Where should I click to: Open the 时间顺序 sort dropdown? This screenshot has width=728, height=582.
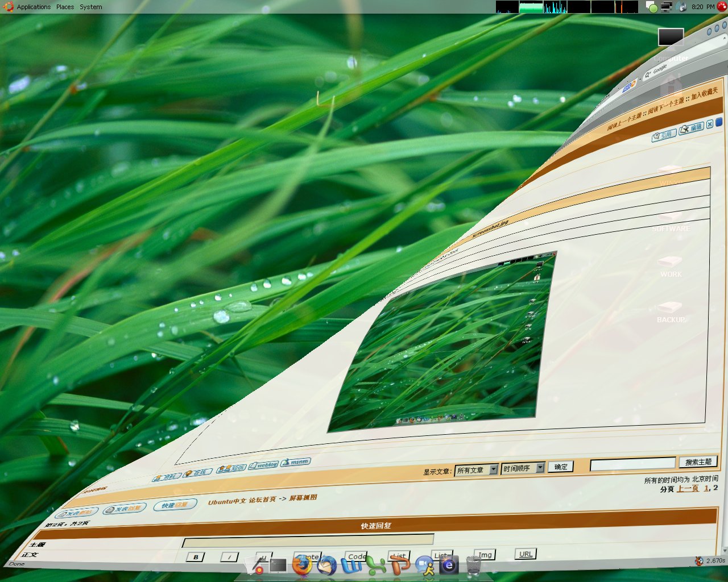click(523, 468)
